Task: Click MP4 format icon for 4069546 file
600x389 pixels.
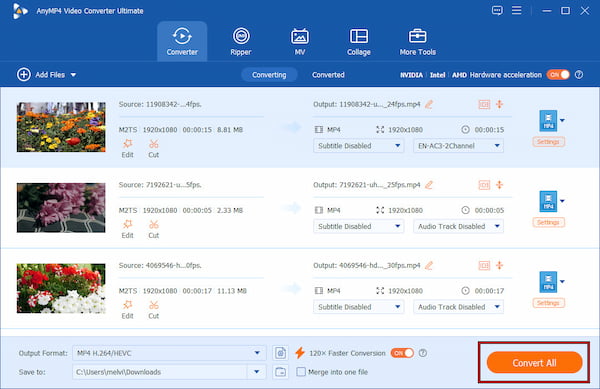Action: click(x=548, y=282)
